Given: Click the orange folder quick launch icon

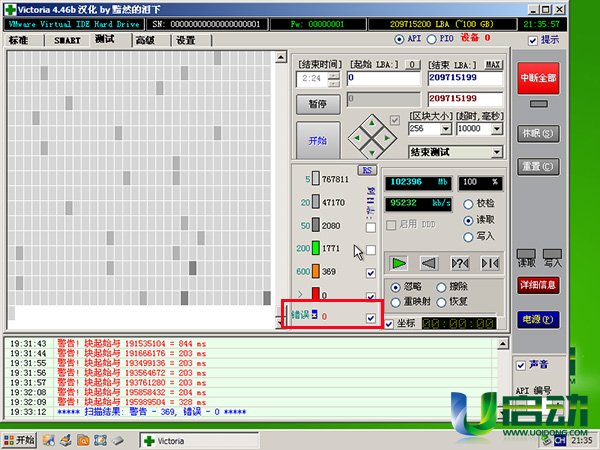Looking at the screenshot, I should [83, 440].
